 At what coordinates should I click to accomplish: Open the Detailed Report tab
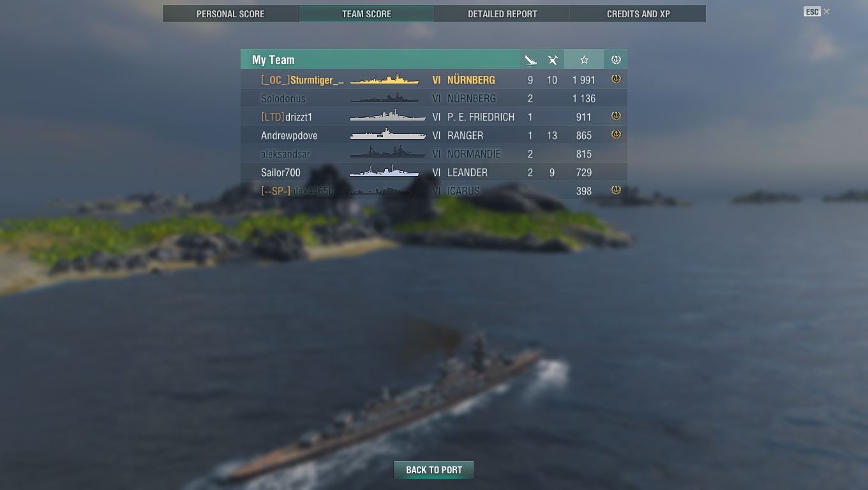[x=502, y=13]
